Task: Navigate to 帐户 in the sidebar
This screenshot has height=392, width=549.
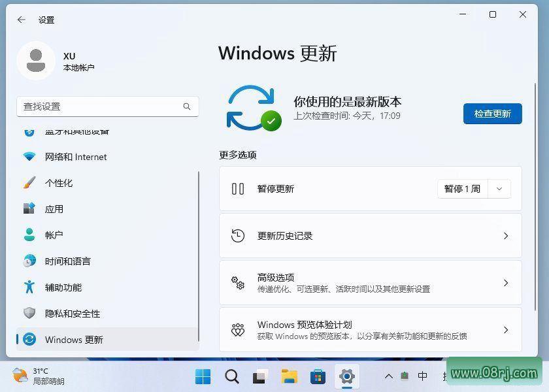Action: point(54,235)
